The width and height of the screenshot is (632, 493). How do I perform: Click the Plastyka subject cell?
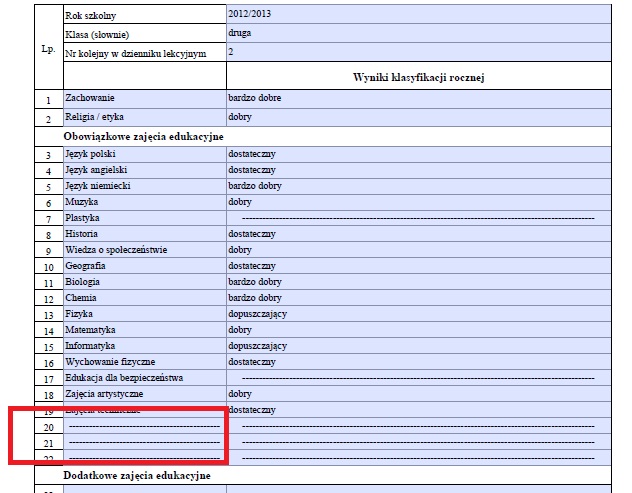pyautogui.click(x=145, y=218)
